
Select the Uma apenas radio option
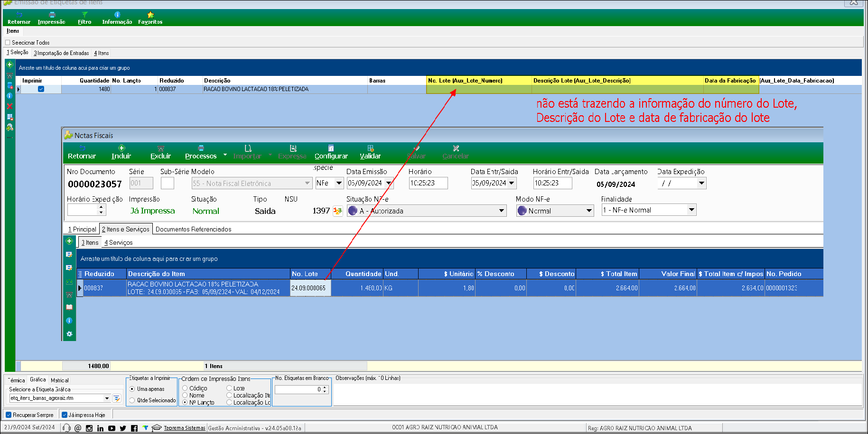tap(132, 389)
